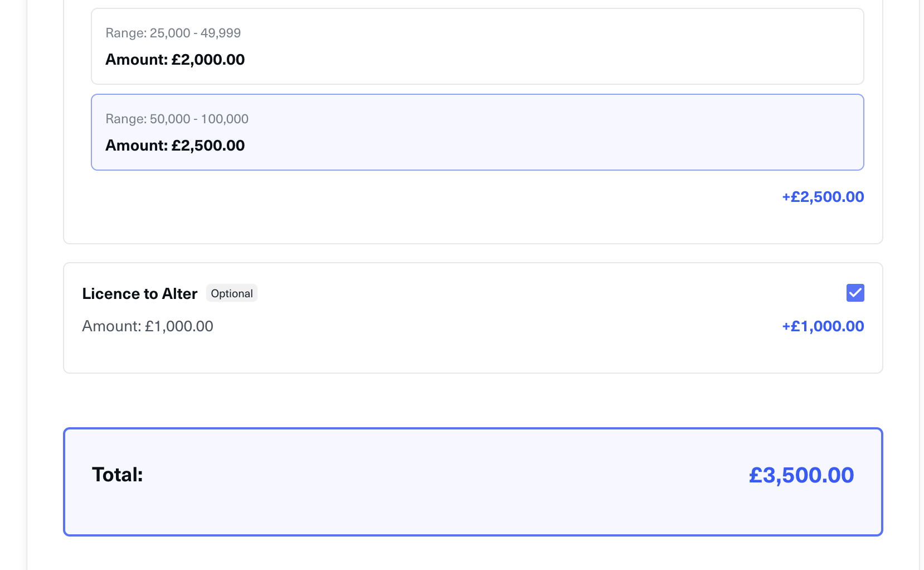Click the £3,500.00 total amount
Image resolution: width=924 pixels, height=570 pixels.
tap(801, 475)
